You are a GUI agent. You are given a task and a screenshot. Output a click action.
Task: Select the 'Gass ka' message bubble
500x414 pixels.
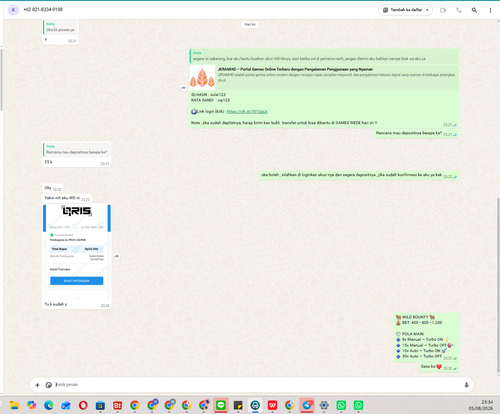(x=439, y=367)
